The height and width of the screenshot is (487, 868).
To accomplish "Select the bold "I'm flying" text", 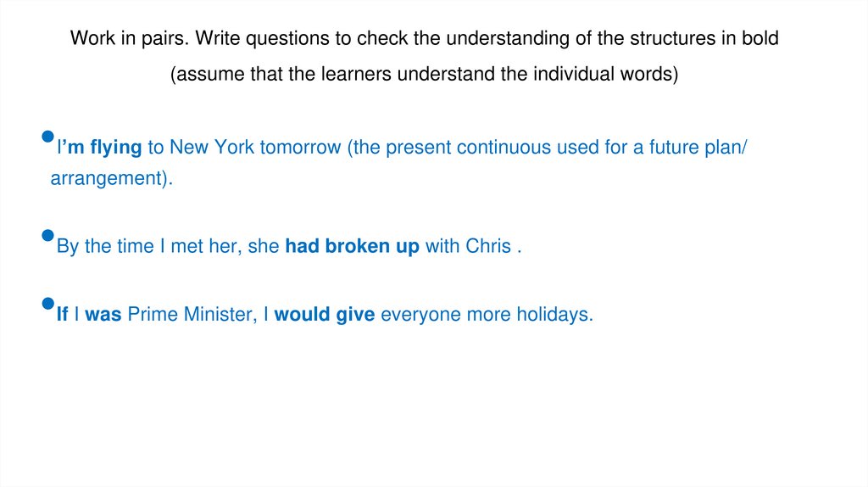I will point(99,148).
